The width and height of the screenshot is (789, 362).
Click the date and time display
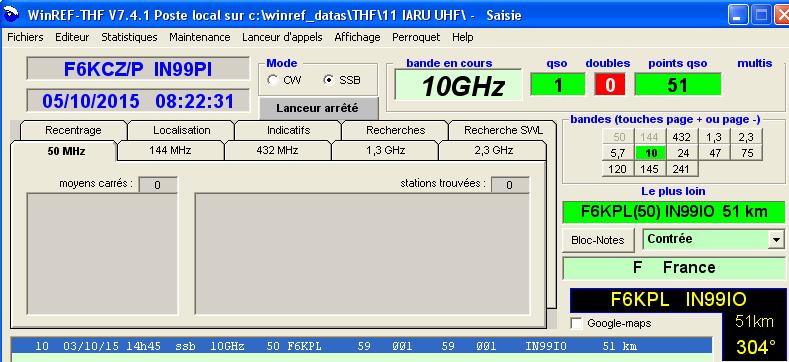137,101
